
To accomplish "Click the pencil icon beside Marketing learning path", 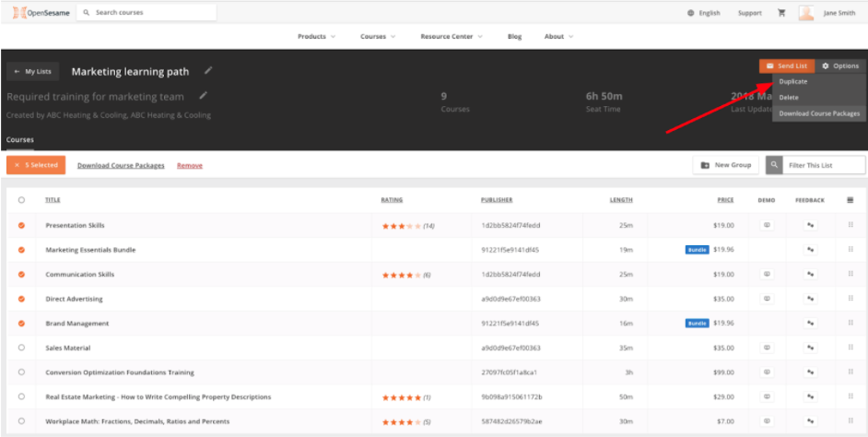I will (x=208, y=70).
